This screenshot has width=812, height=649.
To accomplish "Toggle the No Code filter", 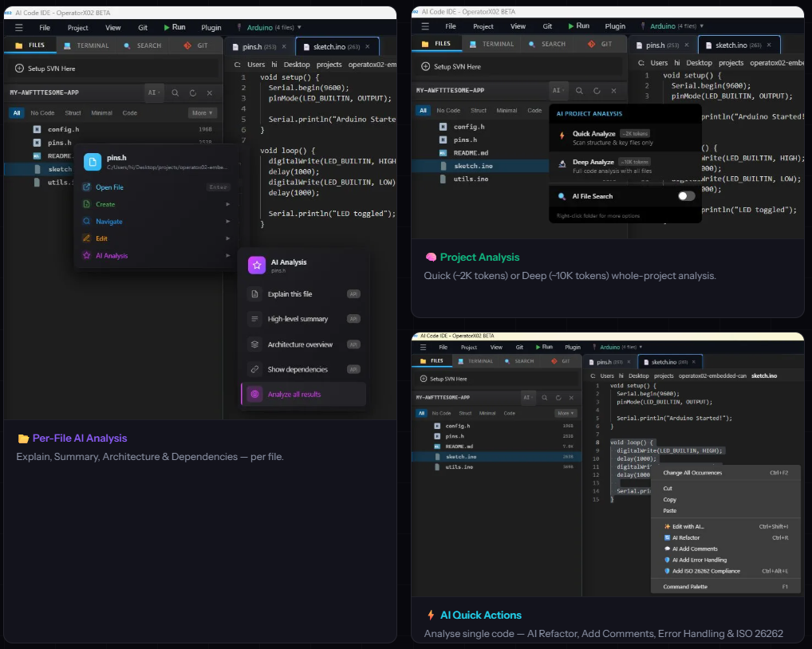I will tap(41, 112).
